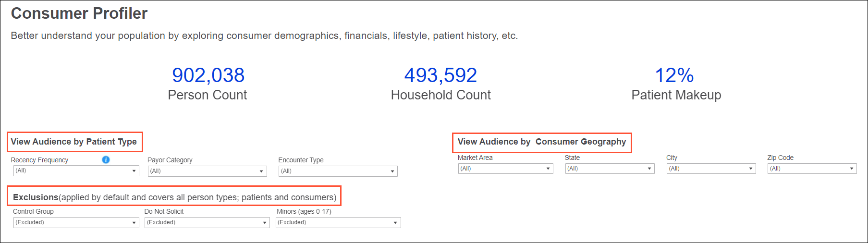This screenshot has height=243, width=868.
Task: Click the Consumer Profiler page title
Action: pos(79,13)
